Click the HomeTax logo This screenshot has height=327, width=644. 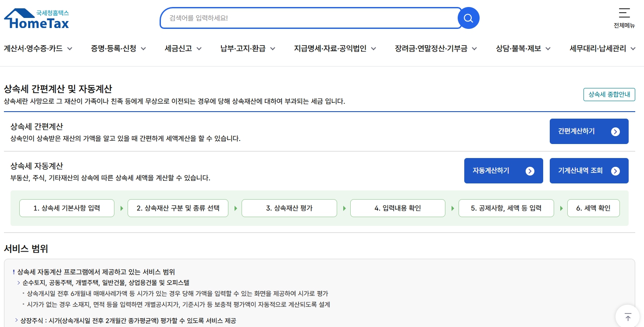point(36,18)
